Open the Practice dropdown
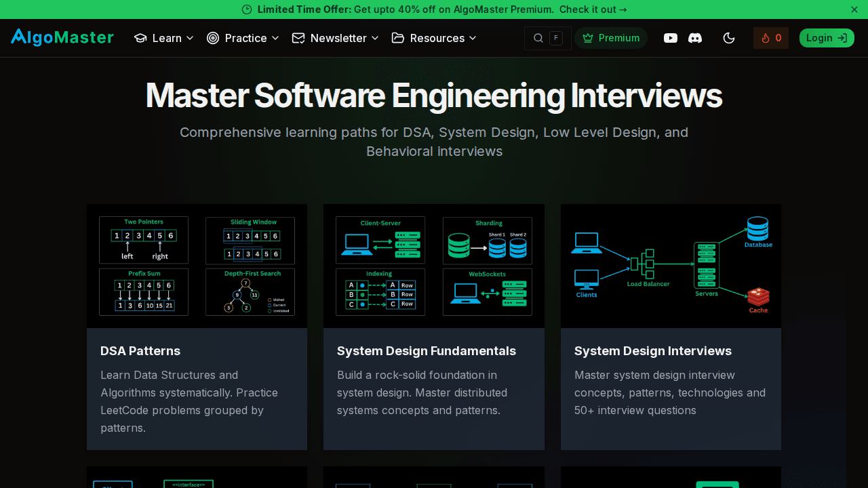The image size is (868, 488). click(x=243, y=38)
